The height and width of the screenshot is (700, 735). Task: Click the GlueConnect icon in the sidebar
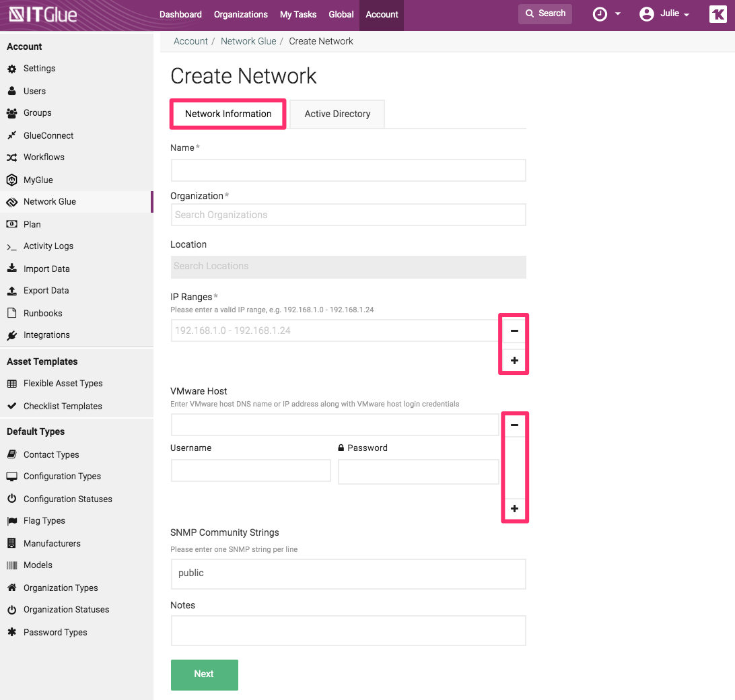pyautogui.click(x=11, y=135)
